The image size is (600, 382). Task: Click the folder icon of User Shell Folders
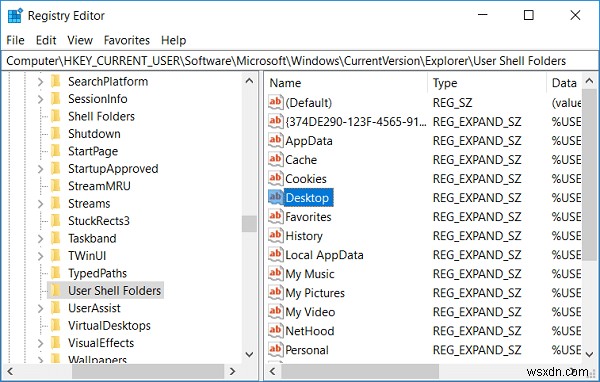pos(56,291)
